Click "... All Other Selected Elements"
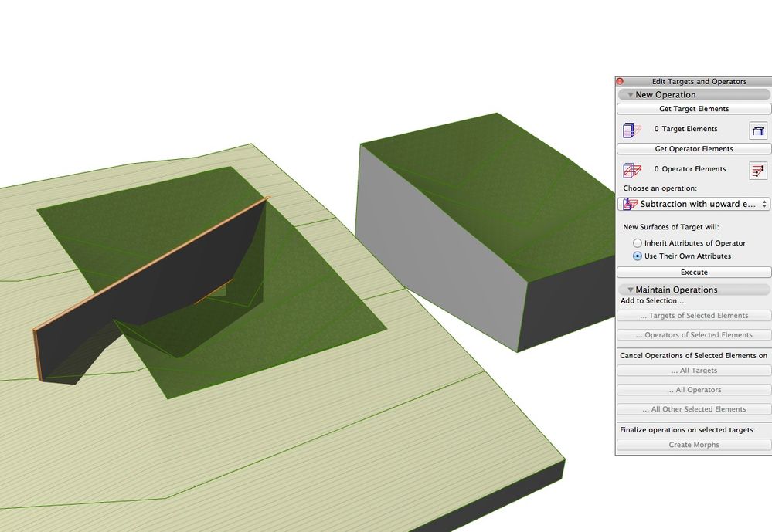772x532 pixels. [x=693, y=408]
